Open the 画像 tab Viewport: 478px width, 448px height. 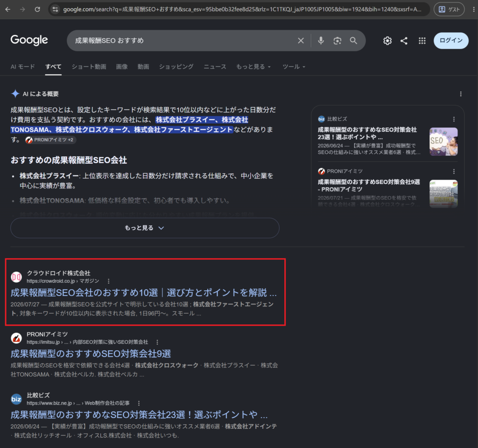(x=122, y=66)
